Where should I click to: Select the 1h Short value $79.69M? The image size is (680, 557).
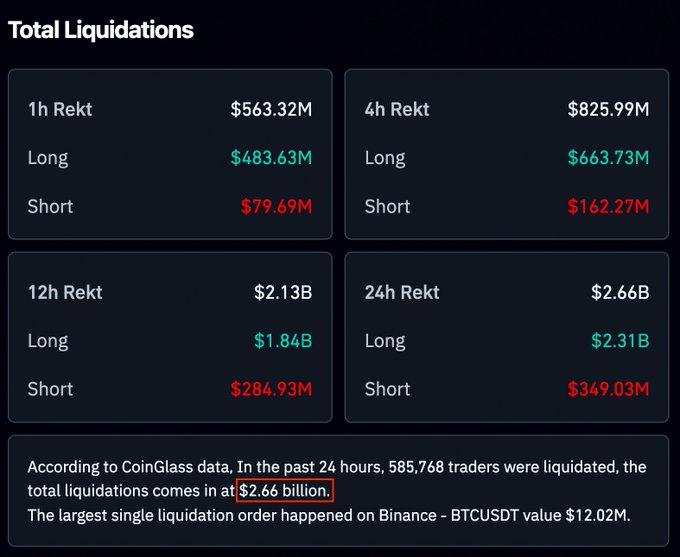point(276,206)
